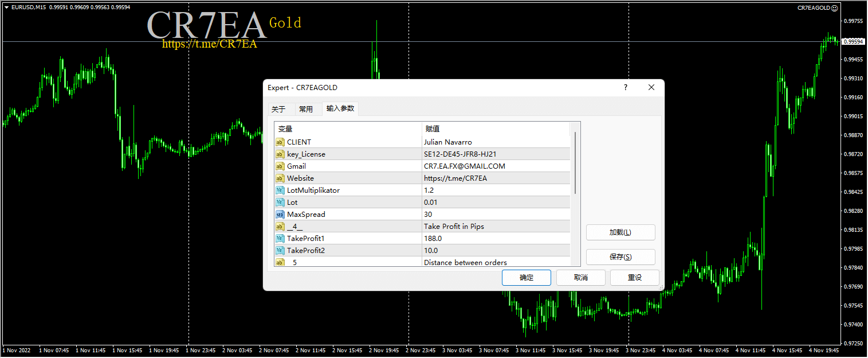
Task: Click the string icon beside CLIENT variable
Action: tap(280, 142)
